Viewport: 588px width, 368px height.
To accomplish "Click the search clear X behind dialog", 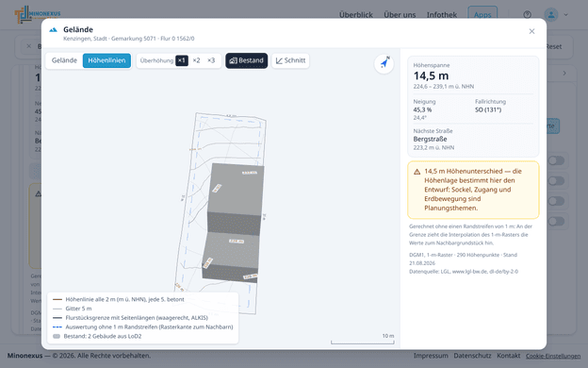I will point(29,46).
